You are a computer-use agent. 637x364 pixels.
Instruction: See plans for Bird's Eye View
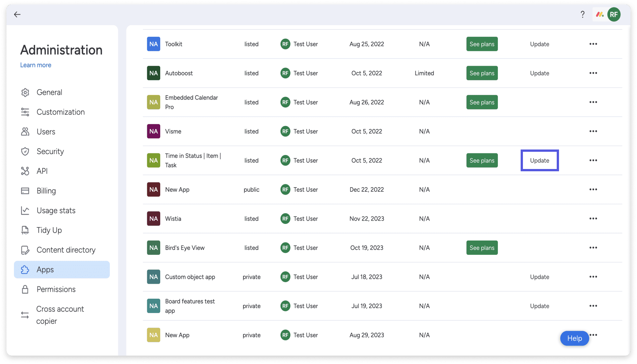click(482, 248)
